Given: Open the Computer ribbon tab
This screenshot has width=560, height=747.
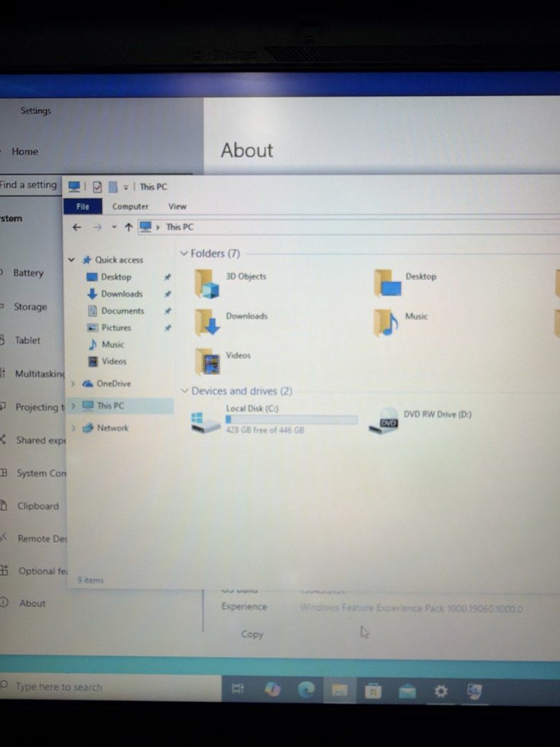Looking at the screenshot, I should point(130,206).
